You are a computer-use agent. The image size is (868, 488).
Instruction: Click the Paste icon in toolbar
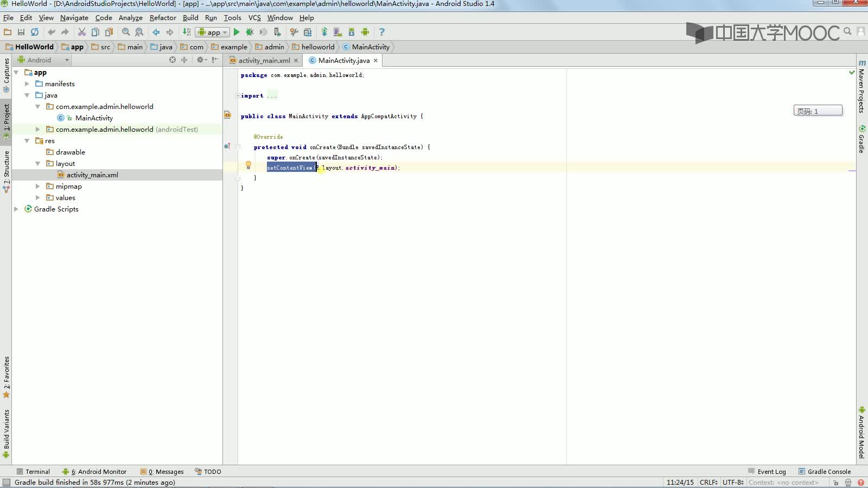(x=109, y=32)
